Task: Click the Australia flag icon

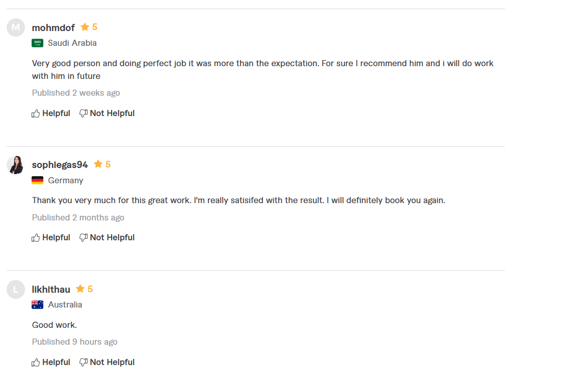Action: pos(37,304)
